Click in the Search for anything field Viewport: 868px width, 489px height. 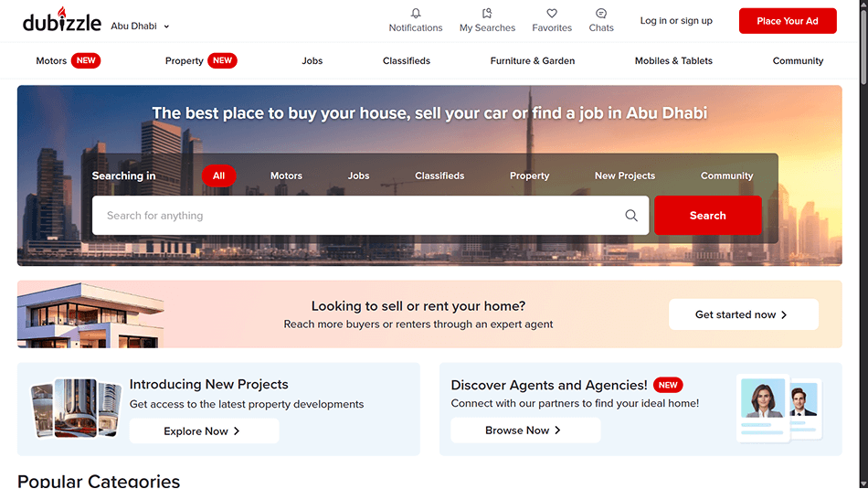(356, 216)
